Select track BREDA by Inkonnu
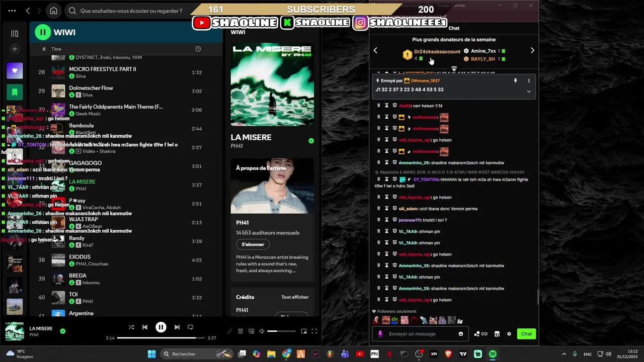 pyautogui.click(x=126, y=279)
